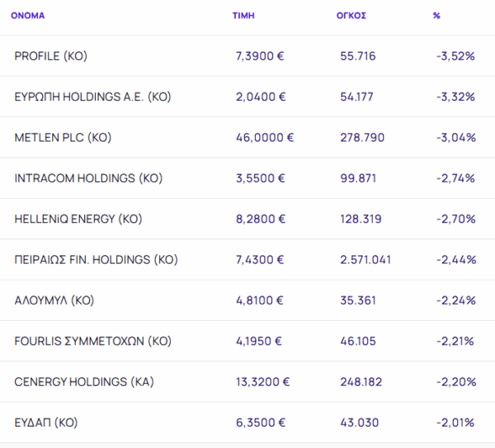Click the 13,3200 € price cell
495x448 pixels.
[264, 382]
